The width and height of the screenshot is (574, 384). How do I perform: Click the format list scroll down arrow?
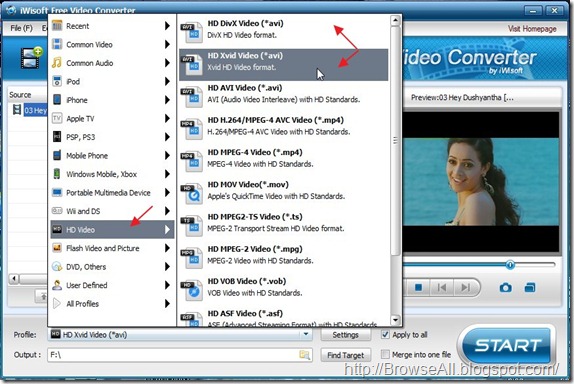pyautogui.click(x=395, y=320)
